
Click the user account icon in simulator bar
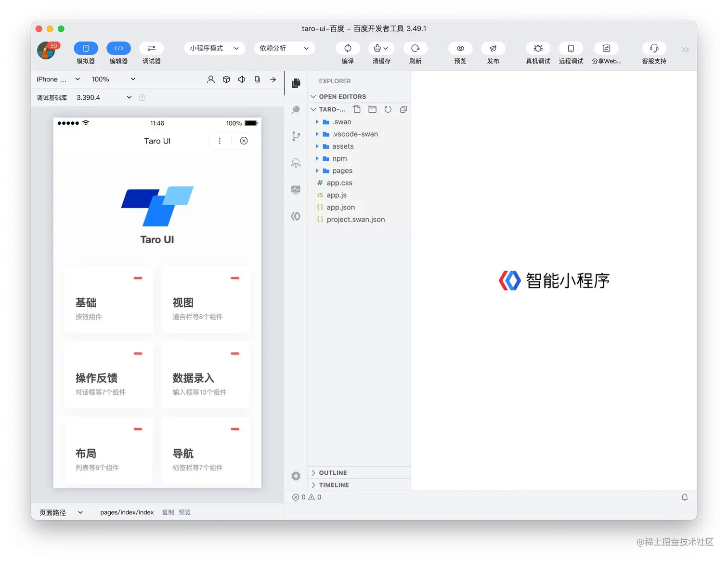pos(211,79)
